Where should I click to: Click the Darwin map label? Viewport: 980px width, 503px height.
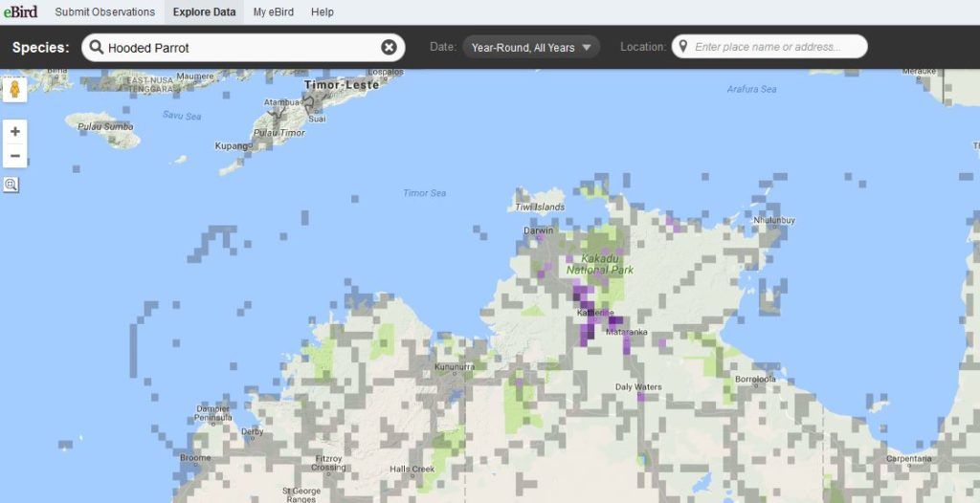point(538,230)
